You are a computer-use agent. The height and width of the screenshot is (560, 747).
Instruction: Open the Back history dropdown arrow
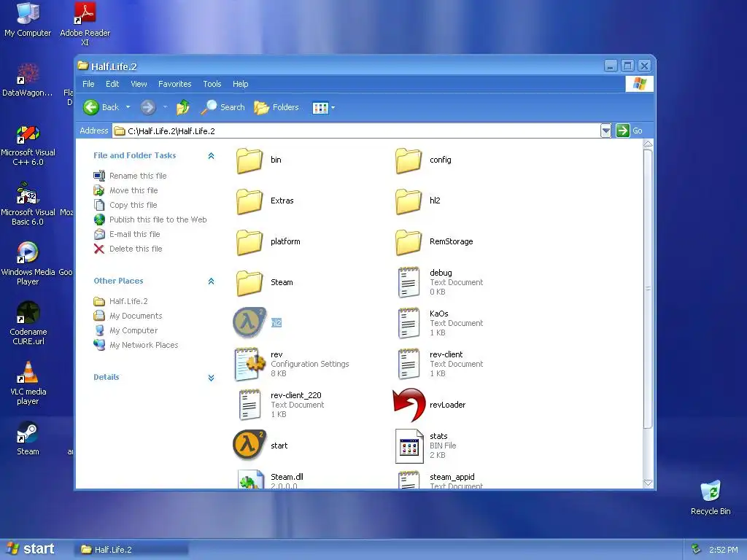point(128,107)
